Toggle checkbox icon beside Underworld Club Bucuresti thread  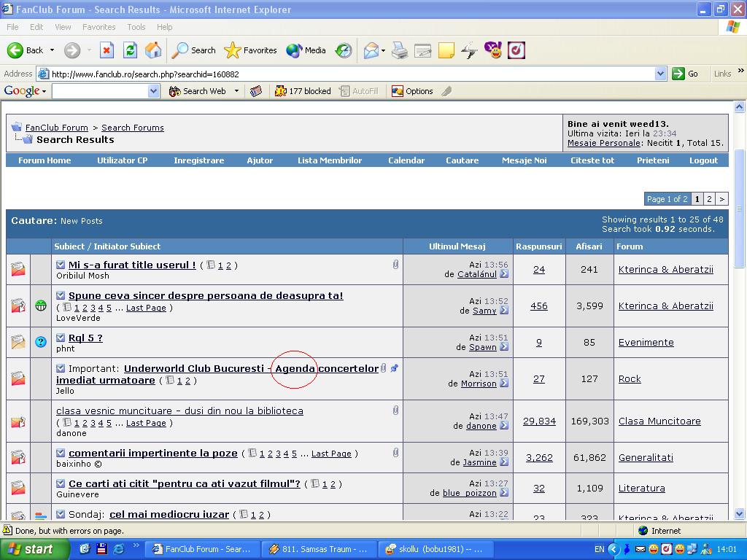[61, 368]
